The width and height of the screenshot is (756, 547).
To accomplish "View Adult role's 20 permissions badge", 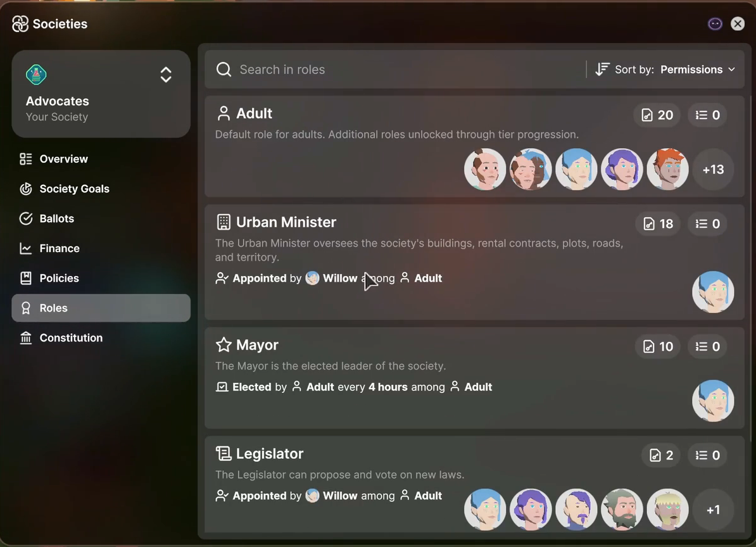I will pyautogui.click(x=657, y=115).
